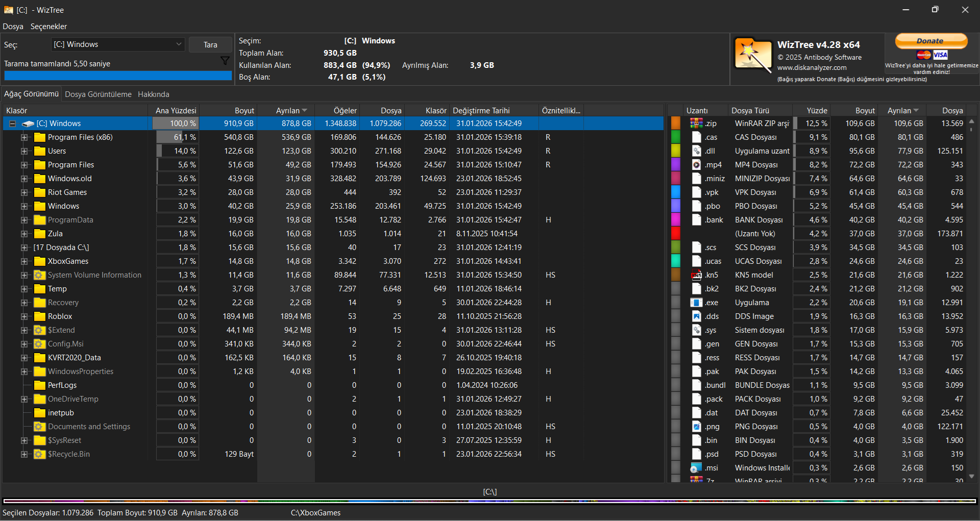980x521 pixels.
Task: Click the Users folder icon
Action: (40, 151)
